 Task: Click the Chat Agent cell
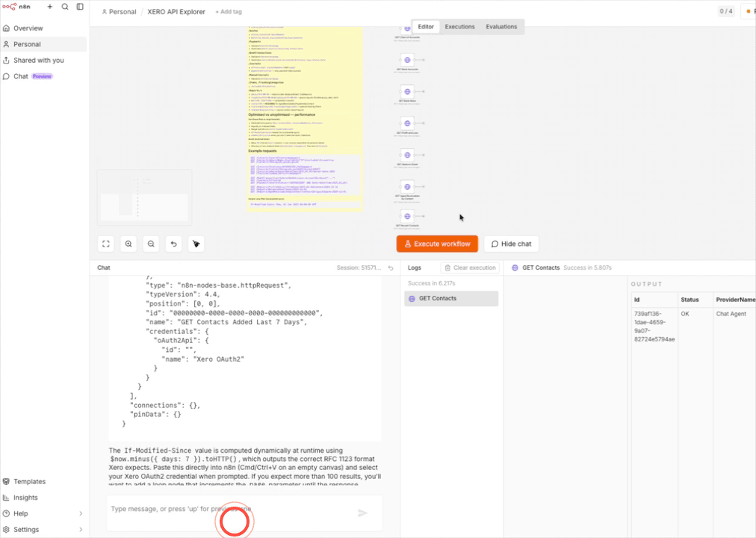tap(731, 314)
